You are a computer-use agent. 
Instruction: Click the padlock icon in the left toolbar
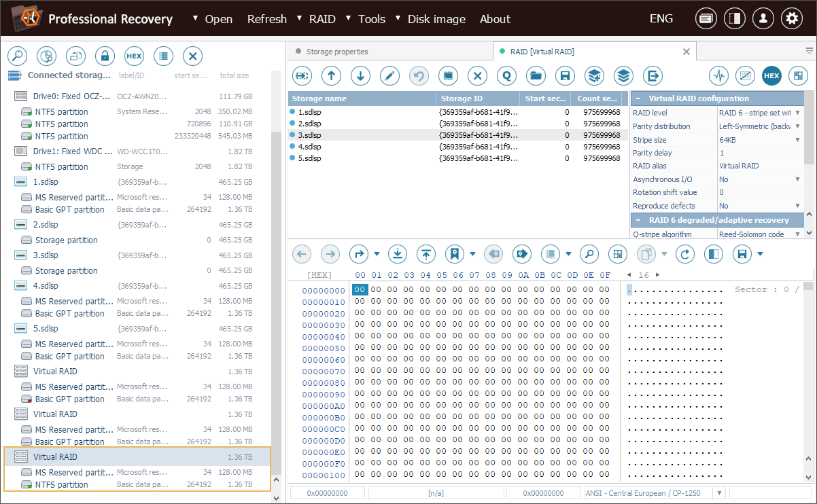pyautogui.click(x=105, y=56)
